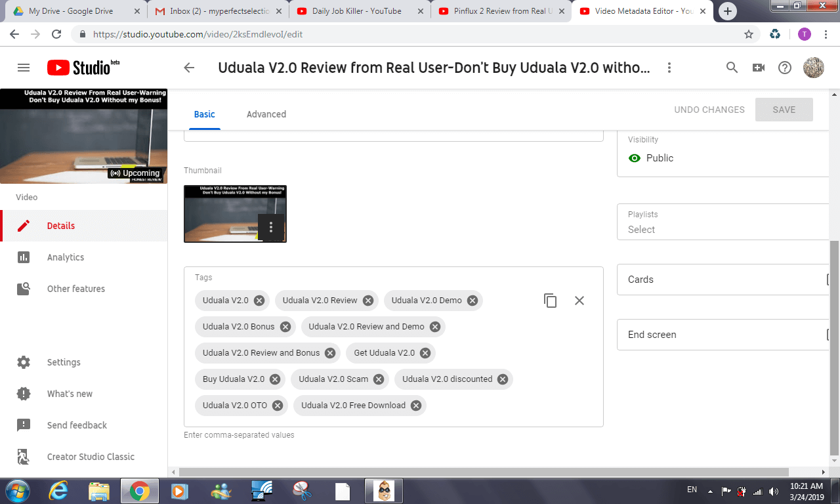Open thumbnail options three-dot button
Viewport: 840px width, 504px height.
271,227
